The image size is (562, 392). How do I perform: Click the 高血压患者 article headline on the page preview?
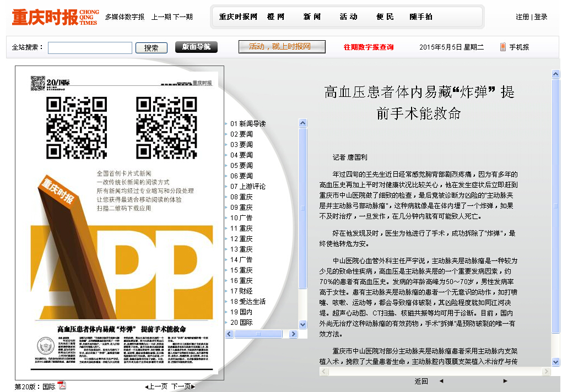point(122,329)
